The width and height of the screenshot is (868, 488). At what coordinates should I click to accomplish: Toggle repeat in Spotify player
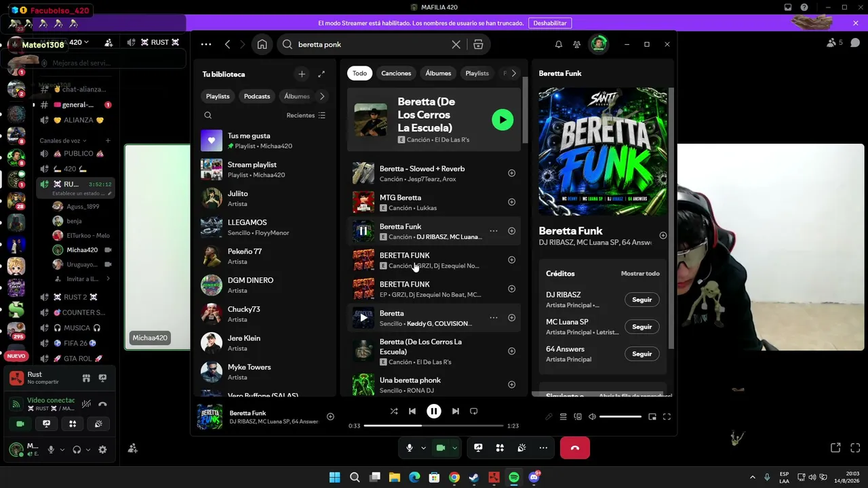pos(474,411)
